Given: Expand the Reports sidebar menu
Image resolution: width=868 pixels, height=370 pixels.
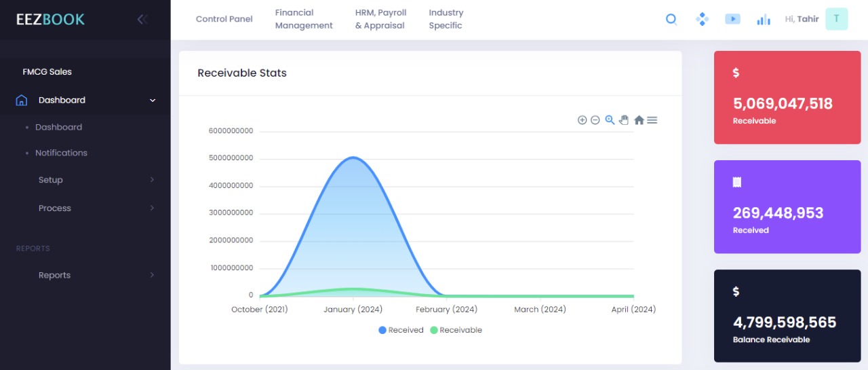Looking at the screenshot, I should [x=54, y=275].
